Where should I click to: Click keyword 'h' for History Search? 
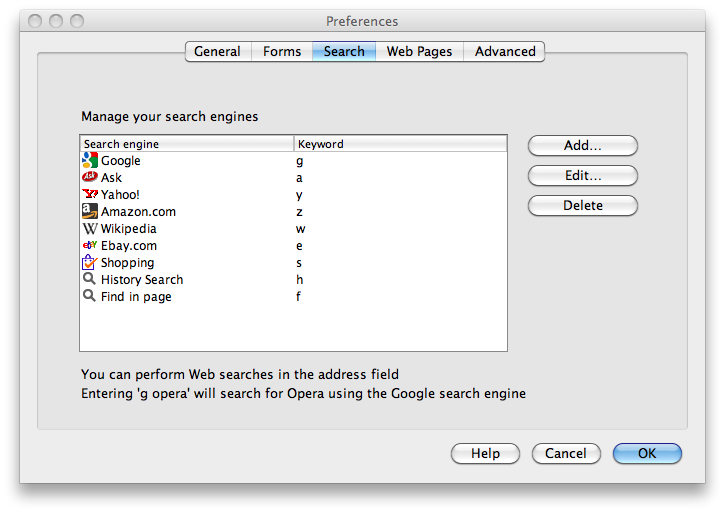(300, 279)
